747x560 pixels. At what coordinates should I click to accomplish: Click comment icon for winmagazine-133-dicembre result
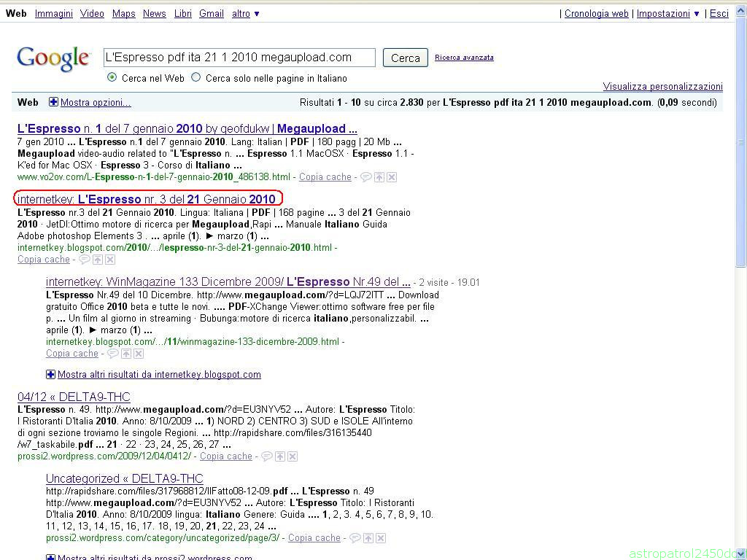pos(113,354)
